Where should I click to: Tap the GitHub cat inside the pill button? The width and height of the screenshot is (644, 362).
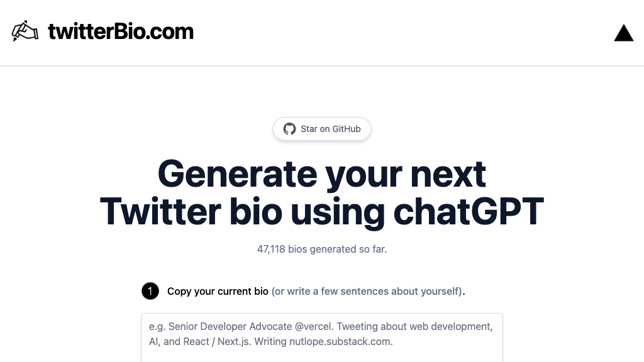tap(290, 129)
